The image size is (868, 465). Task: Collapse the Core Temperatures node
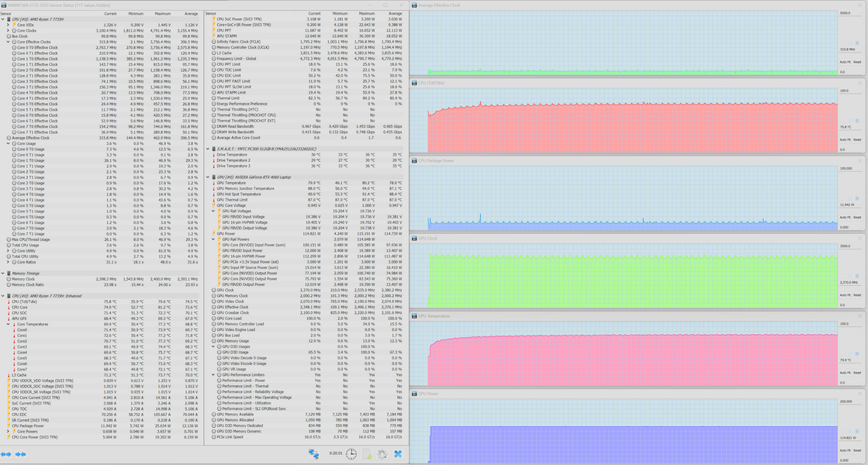pos(9,324)
